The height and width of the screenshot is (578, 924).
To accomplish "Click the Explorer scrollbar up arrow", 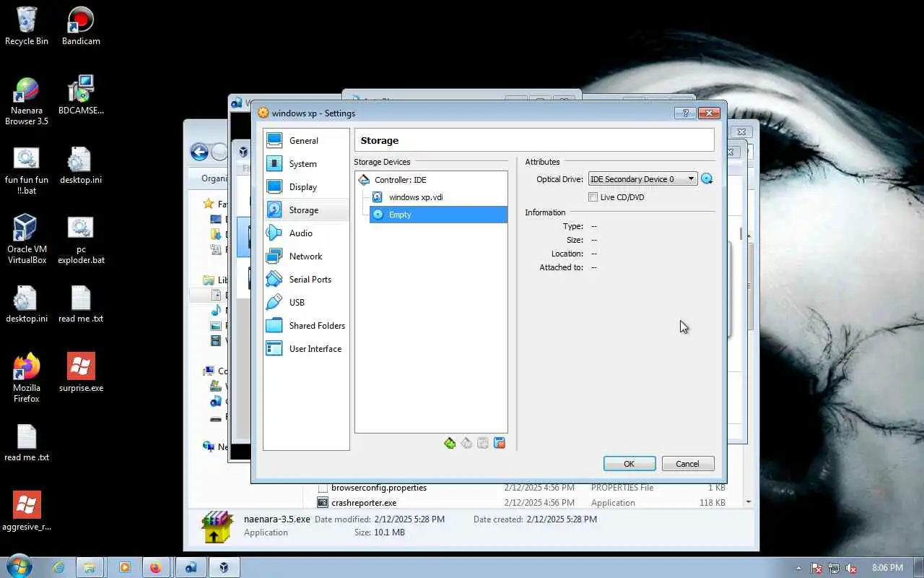I will [749, 236].
